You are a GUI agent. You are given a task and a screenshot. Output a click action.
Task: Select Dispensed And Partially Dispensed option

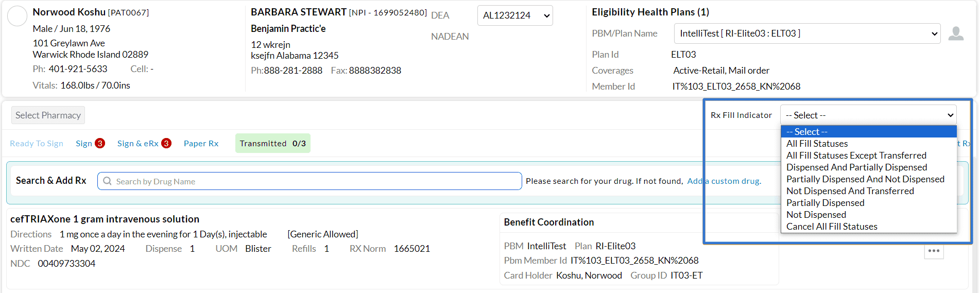point(856,167)
